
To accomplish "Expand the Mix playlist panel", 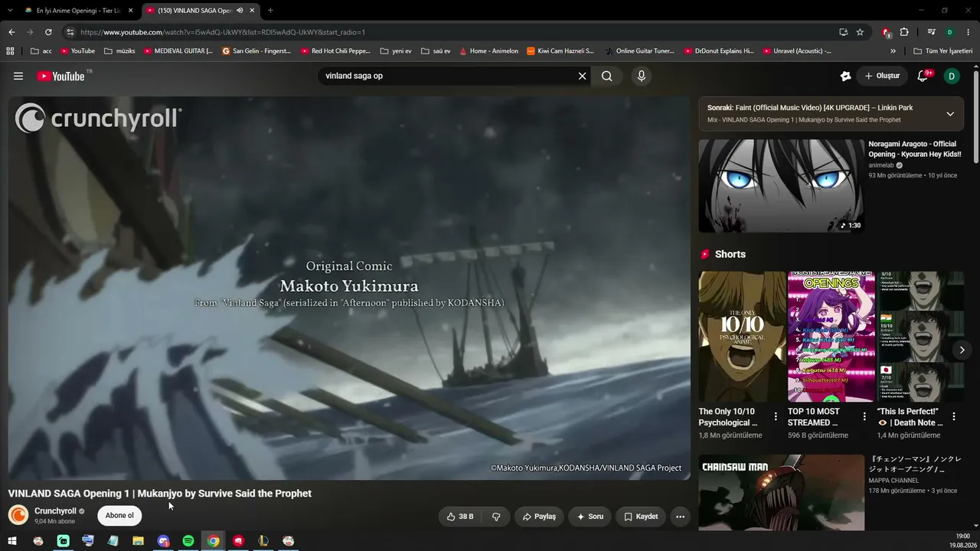I will 950,114.
